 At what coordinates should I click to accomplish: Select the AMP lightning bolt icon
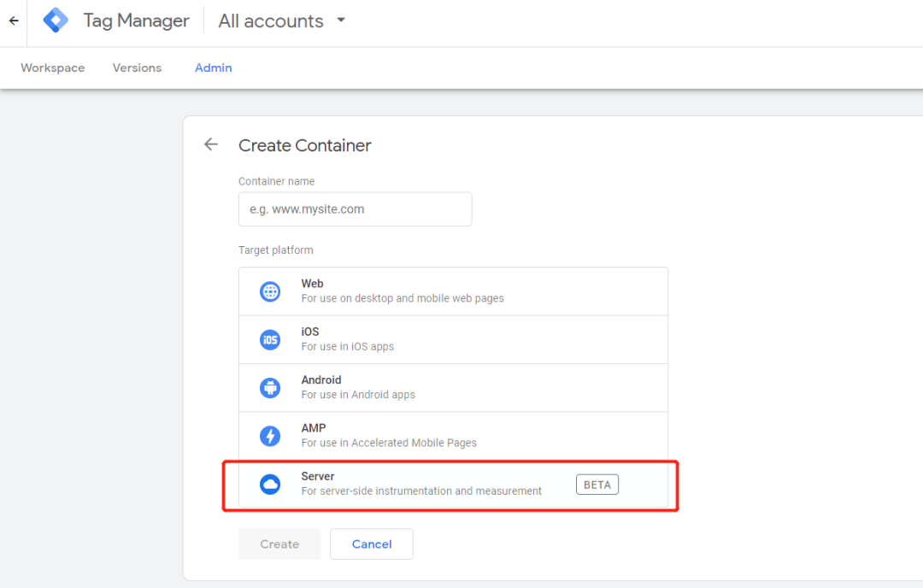(x=270, y=436)
